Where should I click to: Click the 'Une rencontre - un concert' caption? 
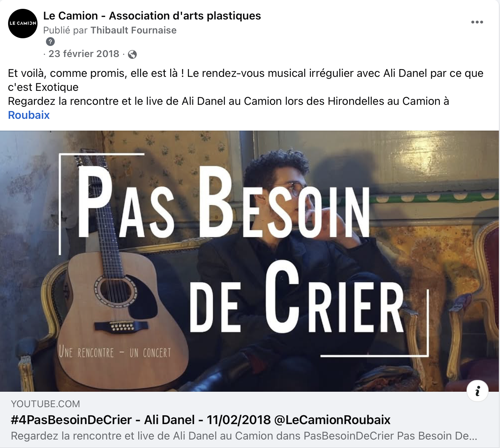pos(115,352)
